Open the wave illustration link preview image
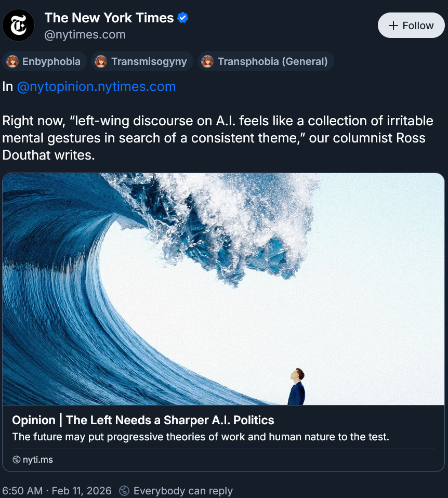The height and width of the screenshot is (498, 448). (223, 289)
